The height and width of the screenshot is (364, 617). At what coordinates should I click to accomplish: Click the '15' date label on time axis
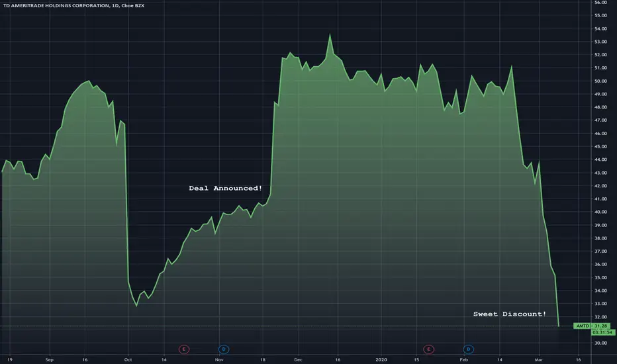coord(416,359)
